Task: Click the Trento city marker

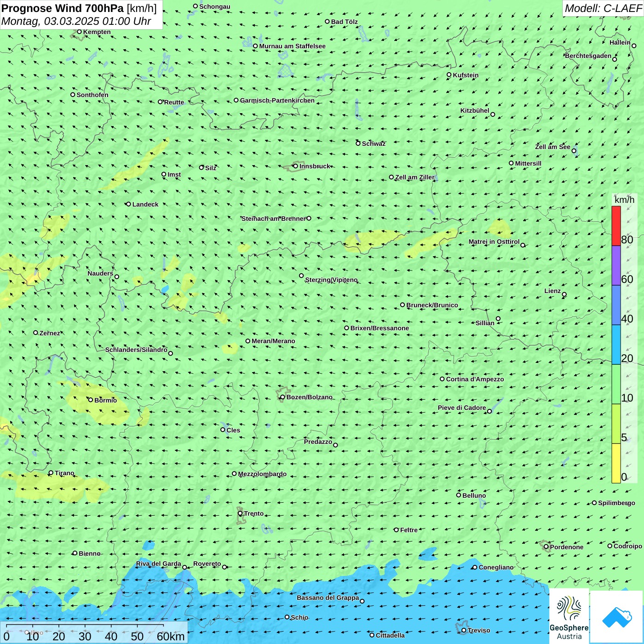Action: pyautogui.click(x=240, y=513)
